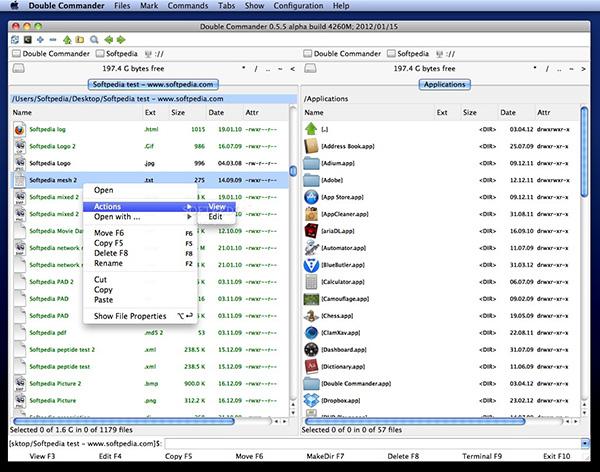Select the Softpedia Picture 2 file row
This screenshot has height=472, width=600.
(x=151, y=384)
